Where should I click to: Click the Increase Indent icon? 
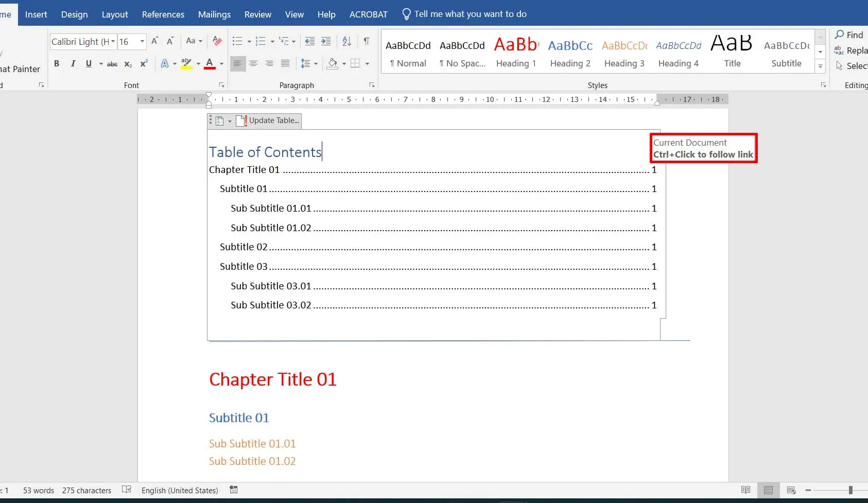click(x=326, y=41)
